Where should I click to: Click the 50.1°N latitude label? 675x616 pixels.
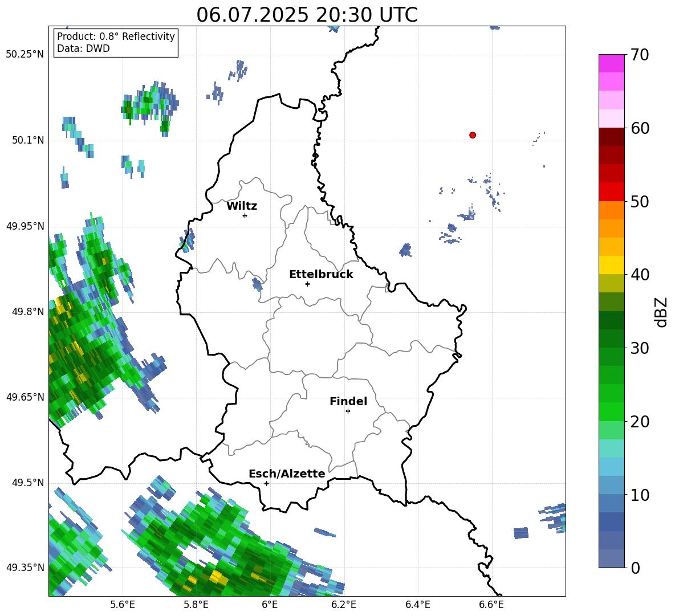(28, 141)
